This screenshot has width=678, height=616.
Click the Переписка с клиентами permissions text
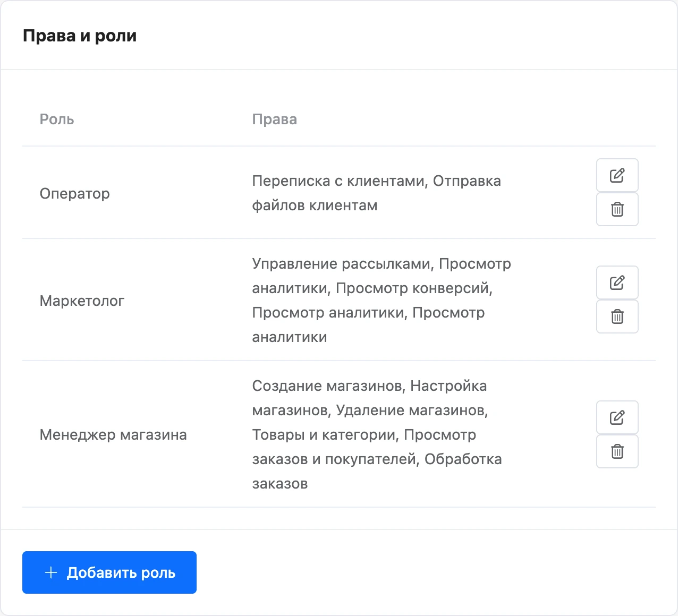(338, 181)
